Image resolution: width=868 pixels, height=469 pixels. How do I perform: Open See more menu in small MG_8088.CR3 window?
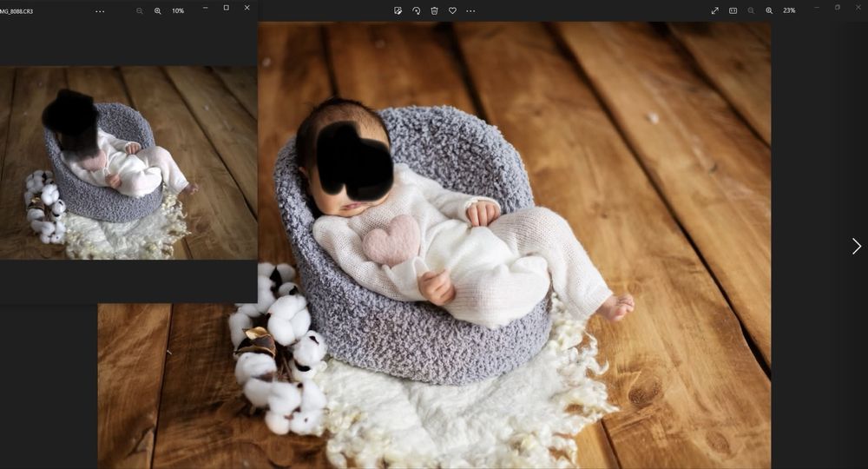100,11
